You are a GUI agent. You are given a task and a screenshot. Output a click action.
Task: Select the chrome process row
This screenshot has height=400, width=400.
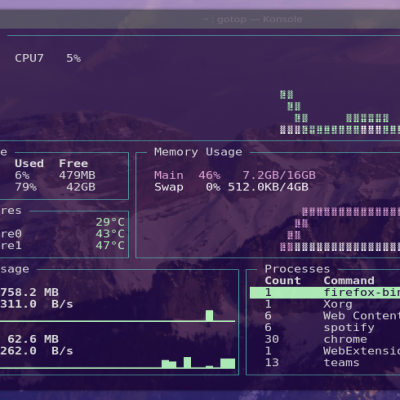point(325,339)
